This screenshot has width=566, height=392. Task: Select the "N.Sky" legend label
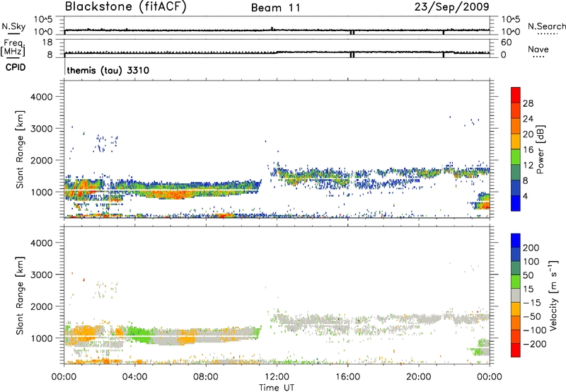[13, 27]
